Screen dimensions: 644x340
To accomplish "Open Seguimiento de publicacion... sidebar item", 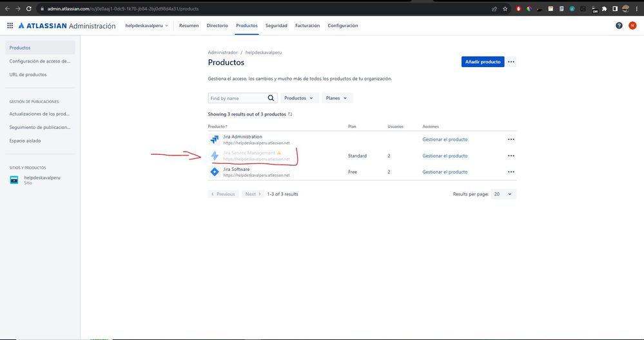I will click(x=40, y=128).
